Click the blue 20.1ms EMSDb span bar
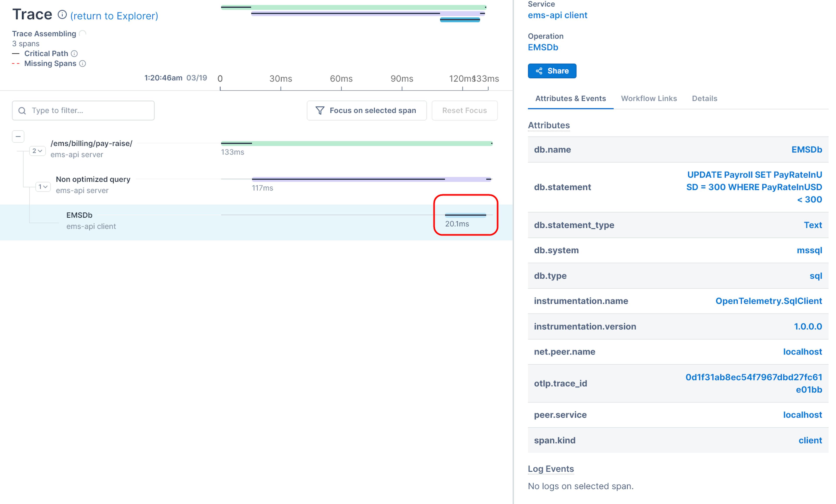 (465, 215)
